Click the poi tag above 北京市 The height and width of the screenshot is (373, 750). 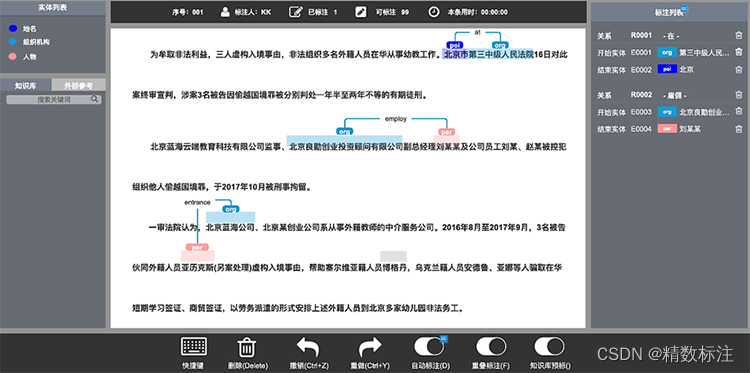pyautogui.click(x=455, y=45)
